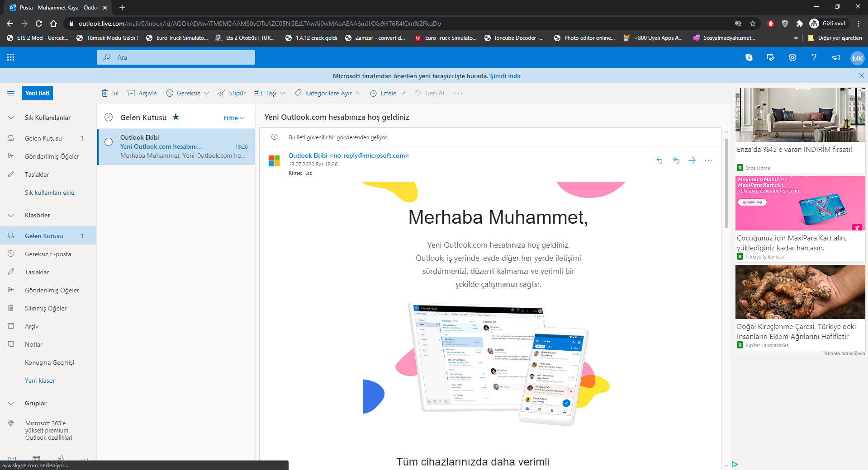Expand the Gereksiz dropdown arrow
This screenshot has height=470, width=868.
207,93
